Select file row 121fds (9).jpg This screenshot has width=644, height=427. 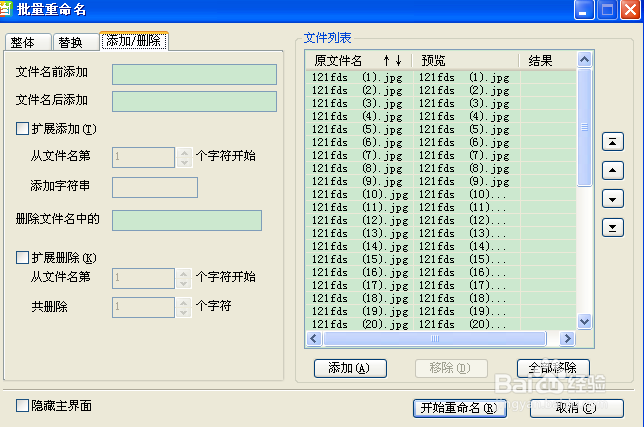pos(441,181)
